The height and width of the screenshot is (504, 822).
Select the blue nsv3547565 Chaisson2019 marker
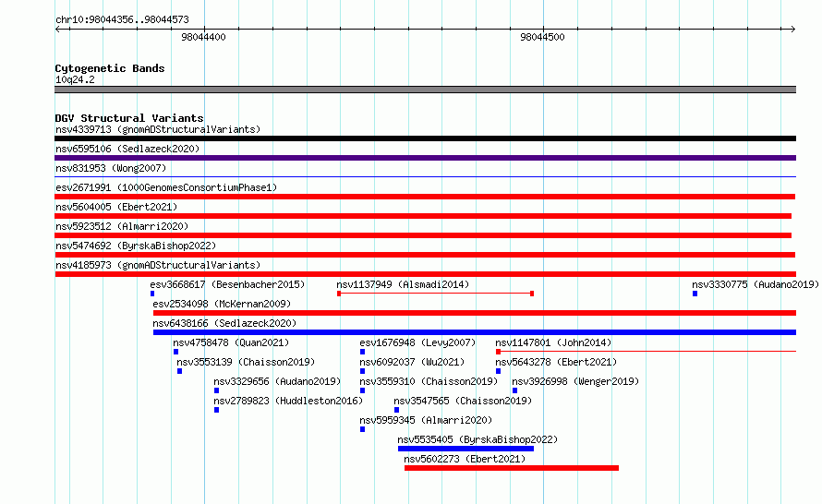tap(397, 410)
